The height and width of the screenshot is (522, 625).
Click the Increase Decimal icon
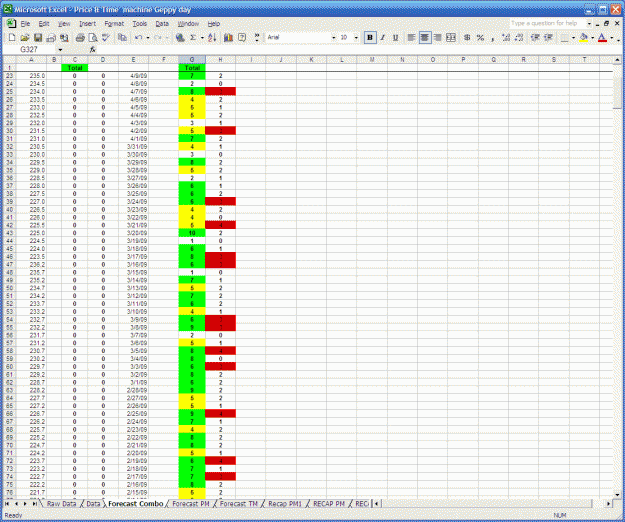(x=506, y=37)
